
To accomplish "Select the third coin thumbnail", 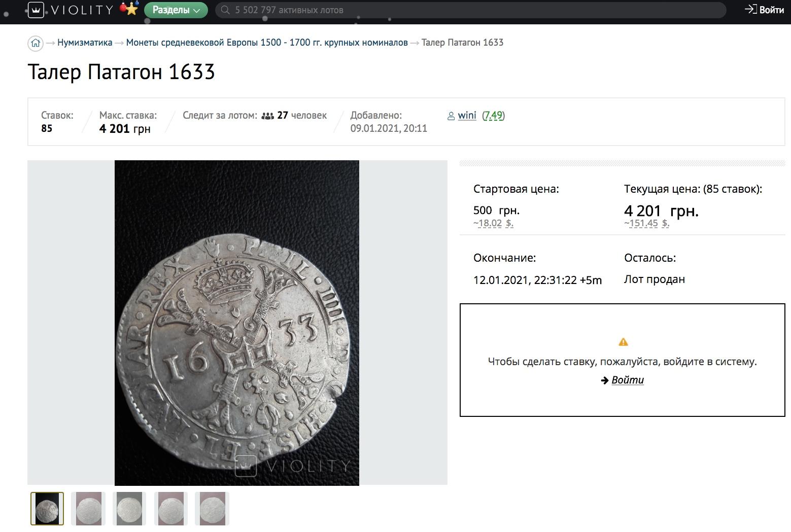I will (129, 509).
